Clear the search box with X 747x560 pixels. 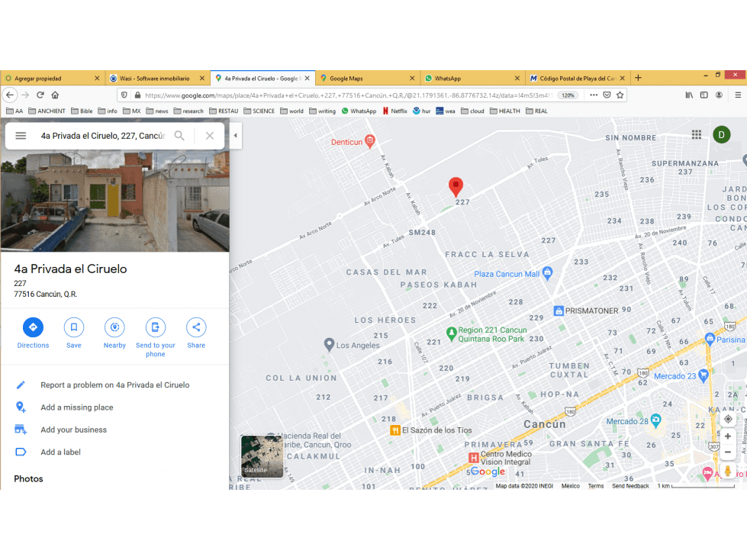click(210, 136)
